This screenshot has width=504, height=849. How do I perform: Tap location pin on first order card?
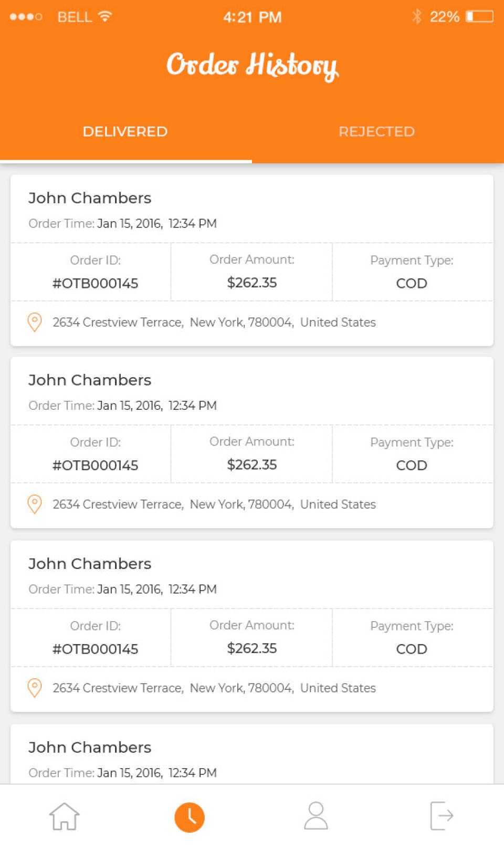click(35, 322)
